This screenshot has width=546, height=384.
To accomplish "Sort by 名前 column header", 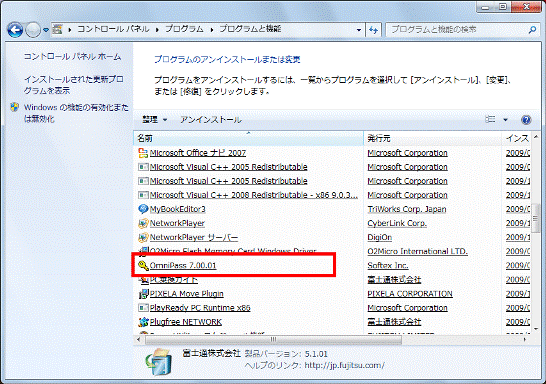I will coord(248,138).
